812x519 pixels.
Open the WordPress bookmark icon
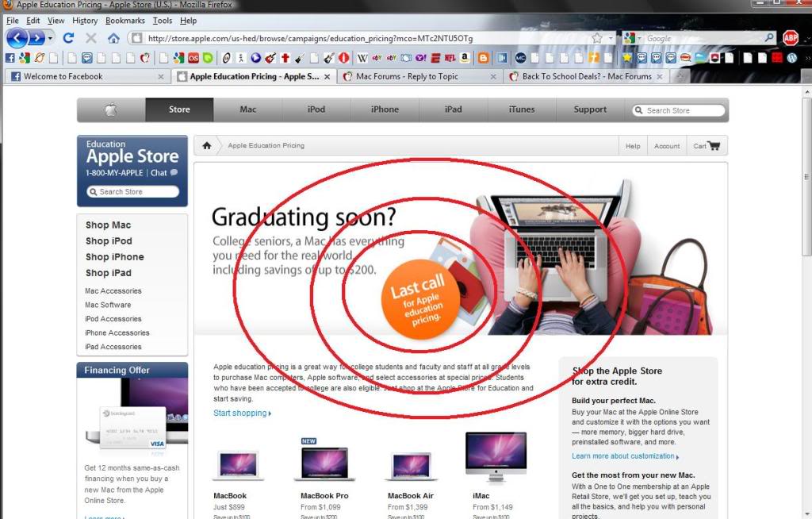[792, 58]
